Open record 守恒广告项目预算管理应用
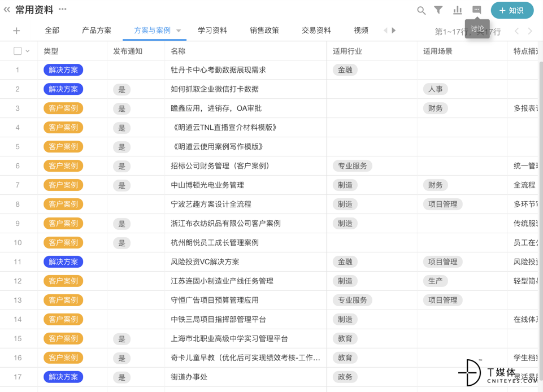Image resolution: width=543 pixels, height=392 pixels. tap(215, 300)
